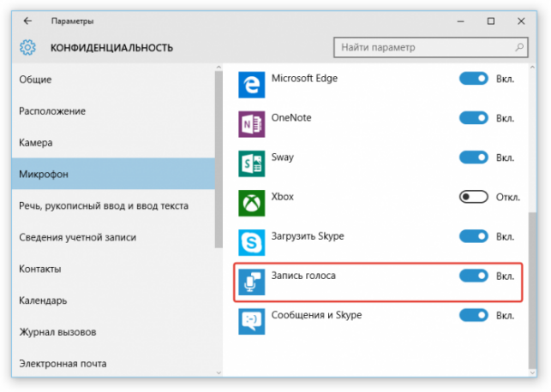
Task: Select the Микрофон sidebar item
Action: coord(113,174)
